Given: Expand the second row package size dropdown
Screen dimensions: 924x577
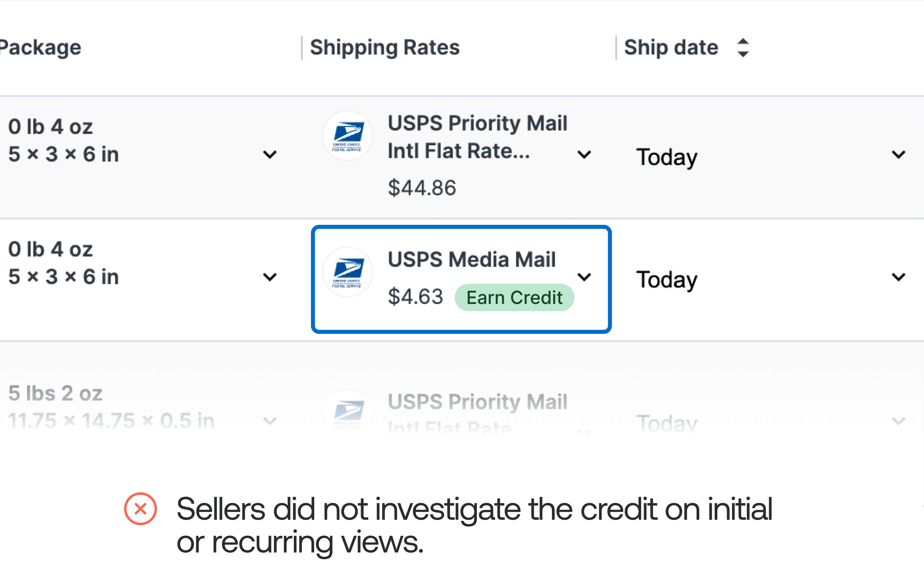Looking at the screenshot, I should tap(270, 277).
